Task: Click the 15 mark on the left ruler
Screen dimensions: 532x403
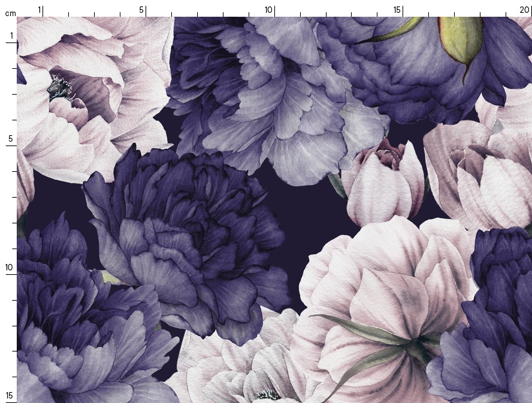Action: click(x=10, y=395)
